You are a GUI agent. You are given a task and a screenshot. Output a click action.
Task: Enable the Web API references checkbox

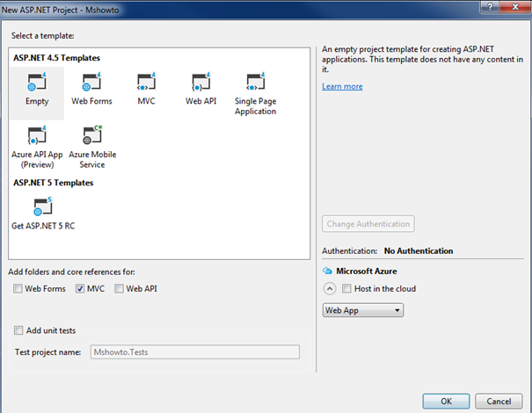[x=119, y=288]
